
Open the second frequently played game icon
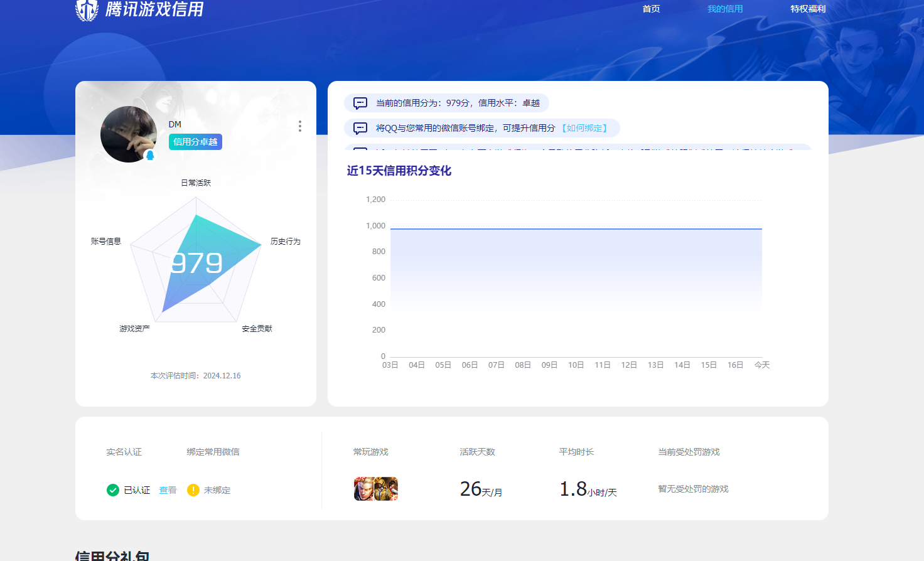coord(386,489)
